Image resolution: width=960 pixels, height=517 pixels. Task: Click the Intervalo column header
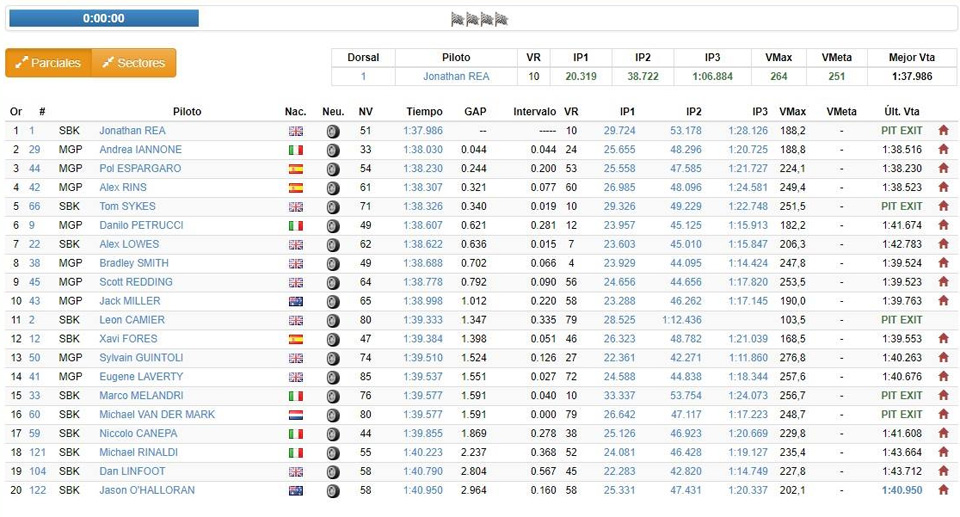534,111
